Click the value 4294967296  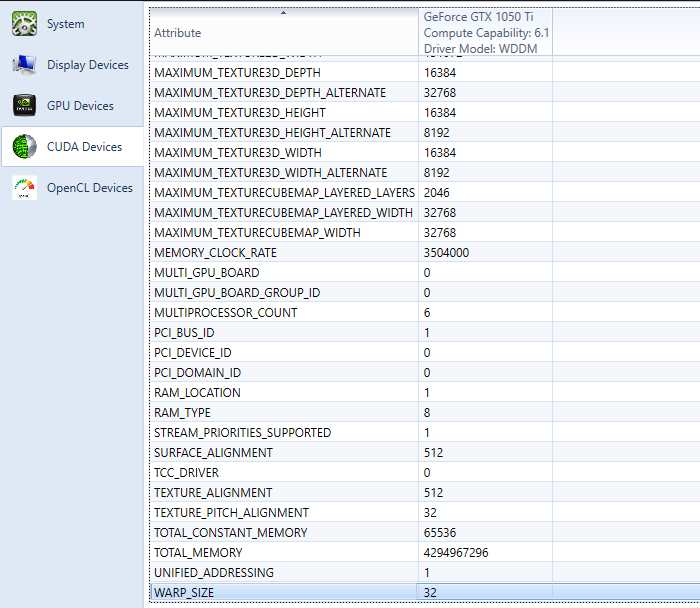point(456,553)
